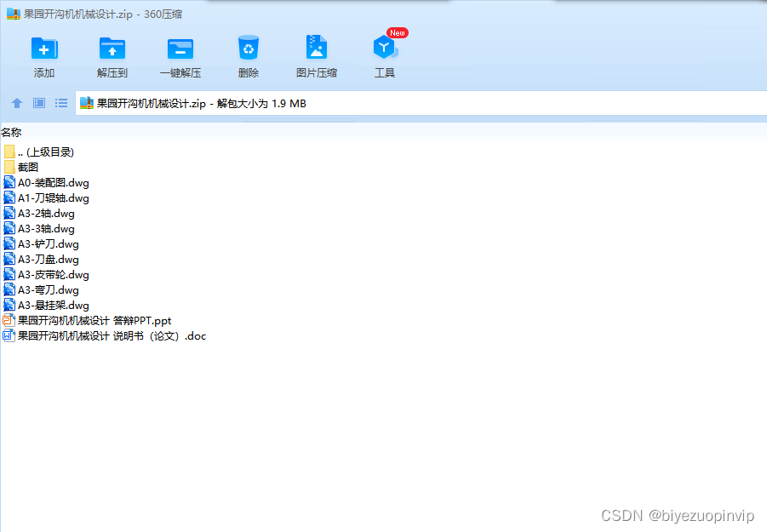Click the dwg icon of A3-弯刀
The width and height of the screenshot is (767, 532).
click(x=9, y=289)
